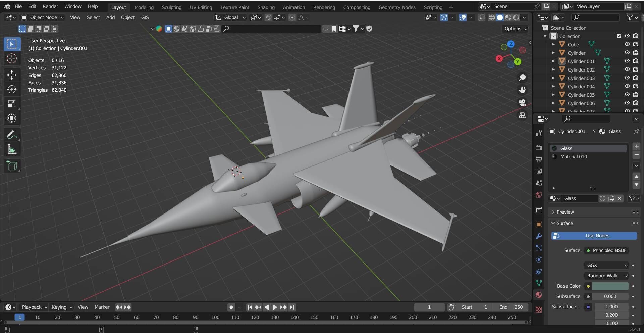Select the Add Cube tool
This screenshot has height=333, width=644.
coord(12,166)
